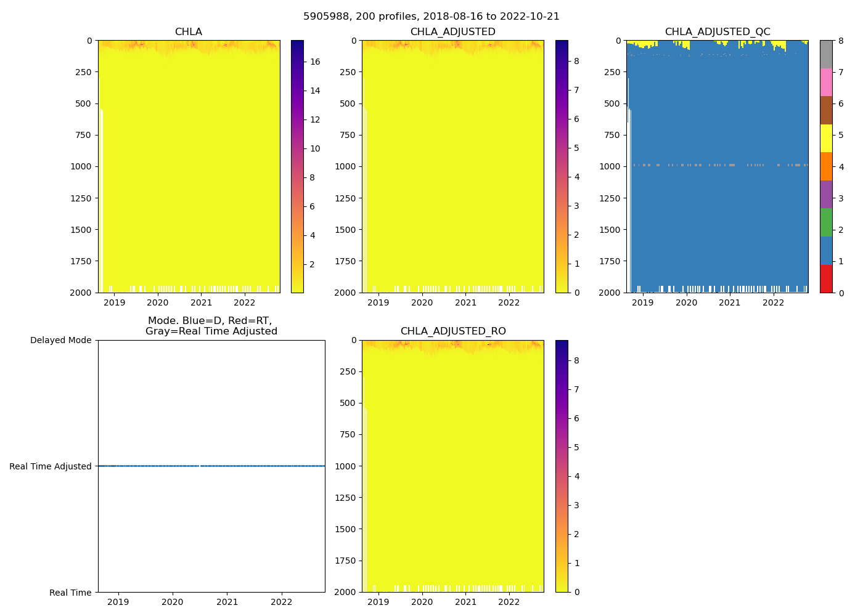
Task: Click the 'Real Time Adjusted' y-axis label
Action: [51, 467]
